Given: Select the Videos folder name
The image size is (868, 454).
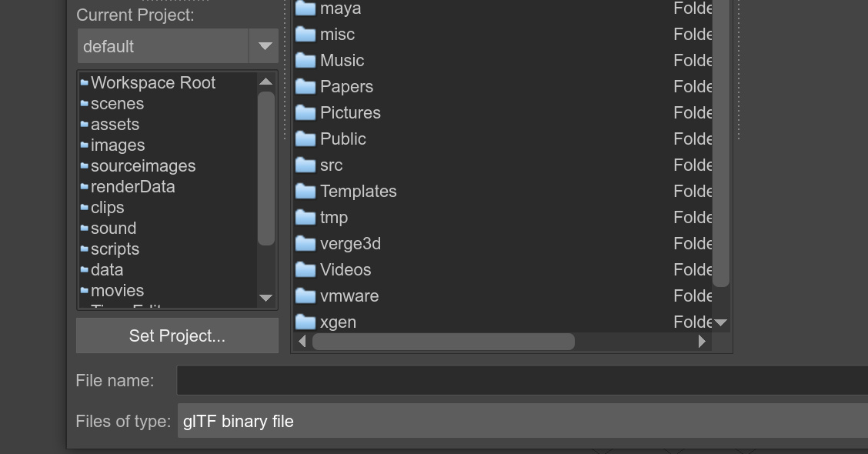Looking at the screenshot, I should pos(346,269).
